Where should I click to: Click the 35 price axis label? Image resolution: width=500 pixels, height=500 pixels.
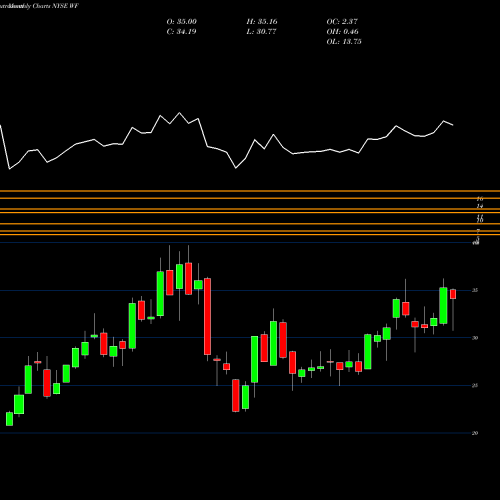pos(475,290)
